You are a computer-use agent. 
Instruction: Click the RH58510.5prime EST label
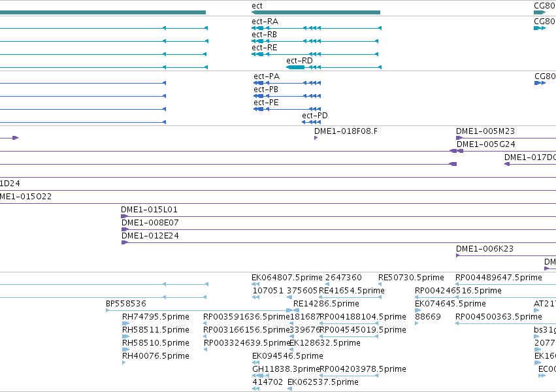pos(155,343)
